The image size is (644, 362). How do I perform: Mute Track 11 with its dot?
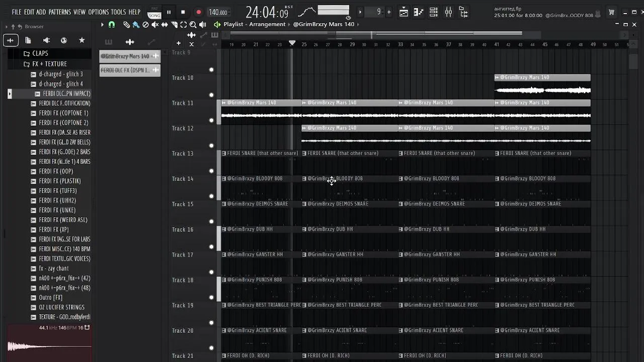coord(211,120)
